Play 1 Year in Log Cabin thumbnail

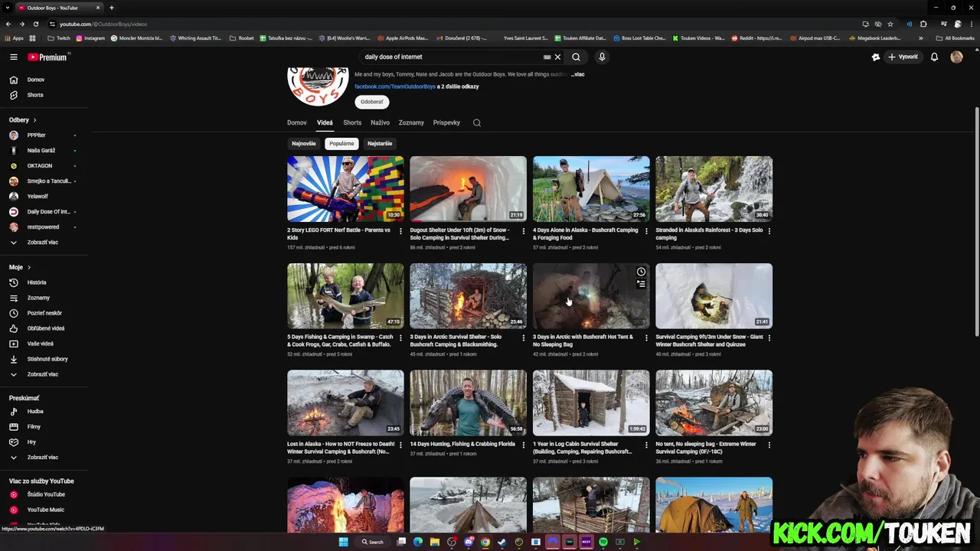(x=591, y=403)
